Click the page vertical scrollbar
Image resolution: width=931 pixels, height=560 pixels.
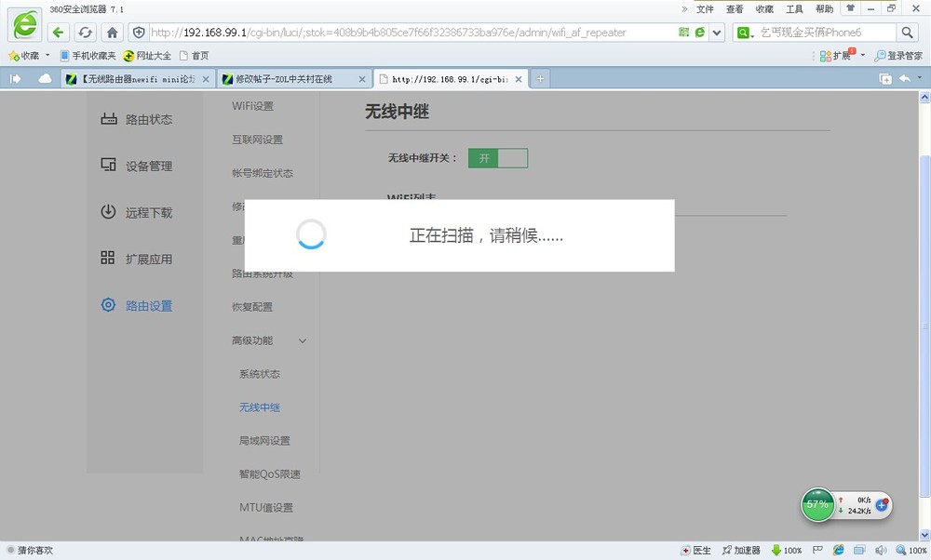point(924,325)
